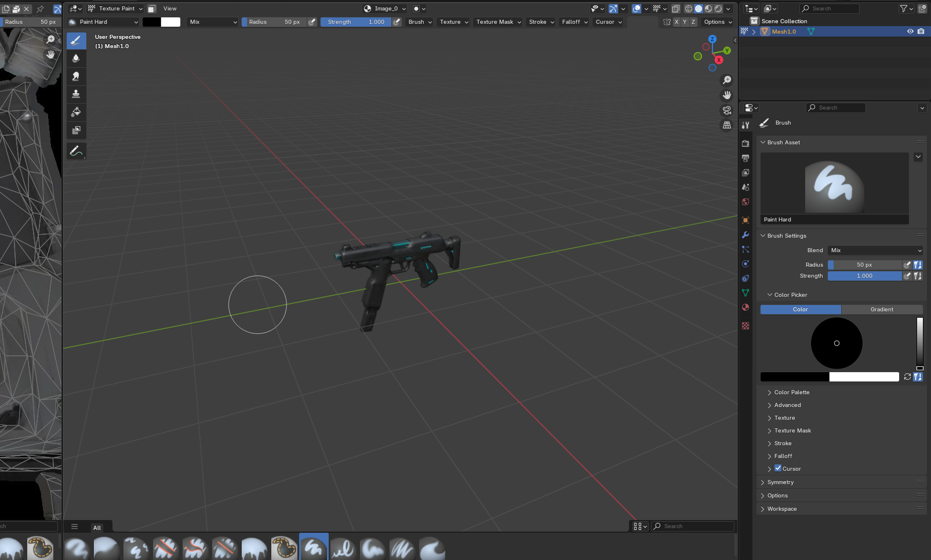931x560 pixels.
Task: Click the color wheel in Color Picker
Action: click(837, 343)
